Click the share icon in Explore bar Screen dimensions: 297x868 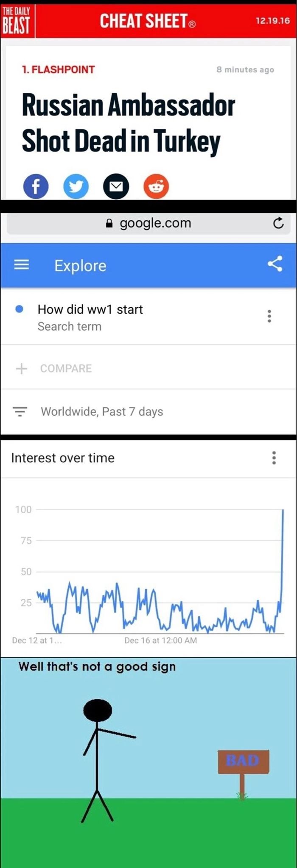point(275,264)
